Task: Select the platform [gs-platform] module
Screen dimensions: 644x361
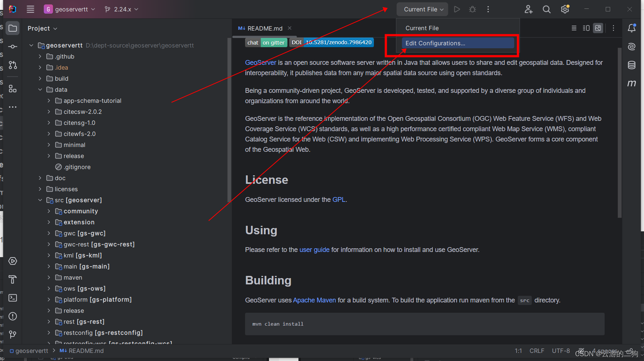Action: (93, 299)
